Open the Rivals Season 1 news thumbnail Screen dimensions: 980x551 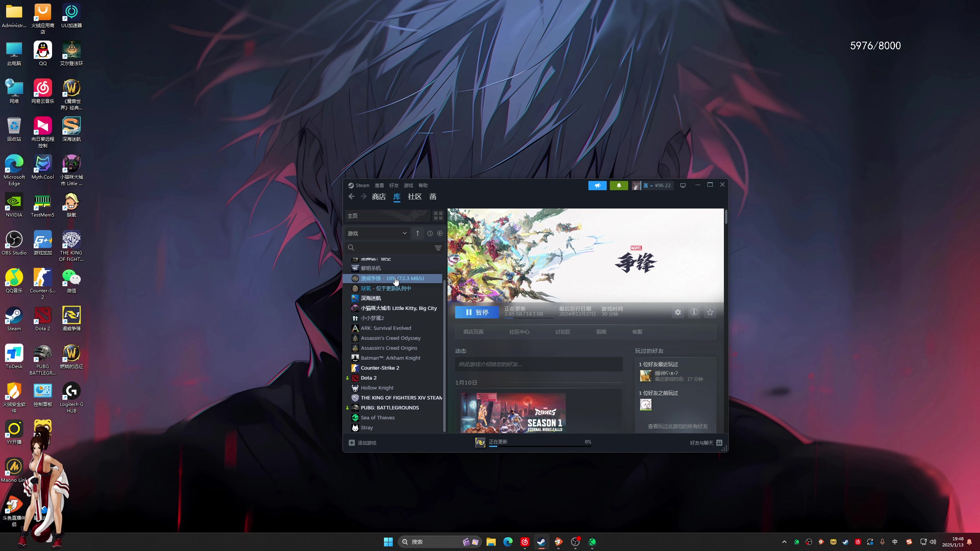tap(513, 413)
